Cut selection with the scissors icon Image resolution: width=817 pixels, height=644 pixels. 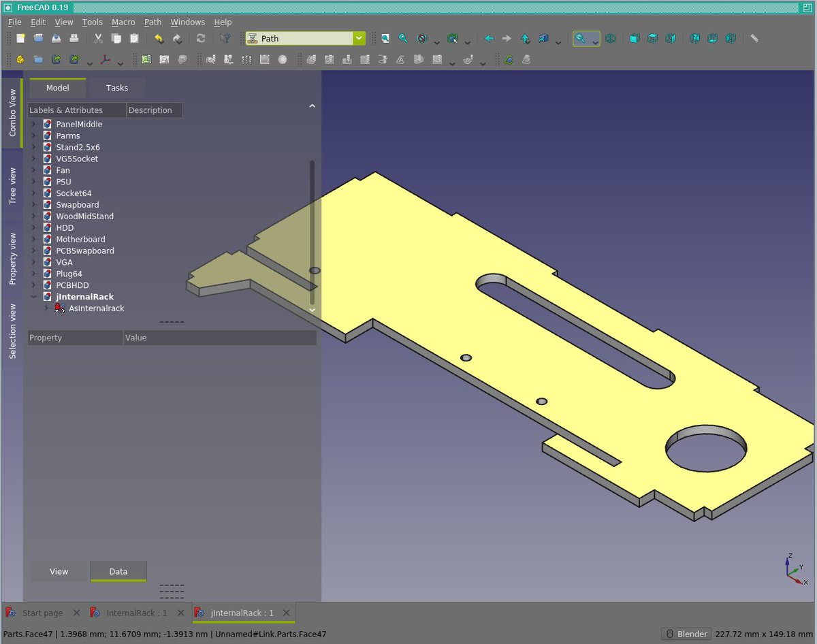(x=98, y=39)
